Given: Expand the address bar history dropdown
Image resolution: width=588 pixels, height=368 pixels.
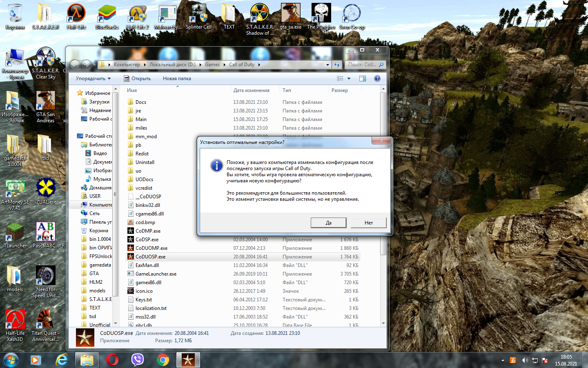Looking at the screenshot, I should [327, 65].
